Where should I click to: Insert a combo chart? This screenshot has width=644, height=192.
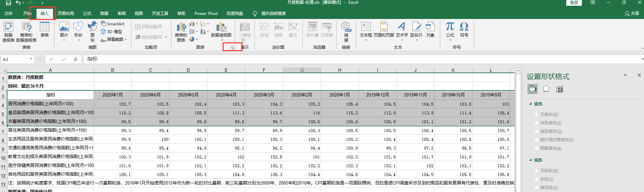pyautogui.click(x=204, y=31)
